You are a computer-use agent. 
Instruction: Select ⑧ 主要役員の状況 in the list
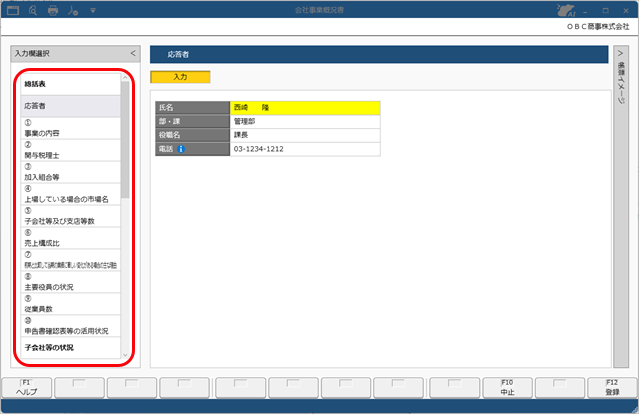[71, 282]
